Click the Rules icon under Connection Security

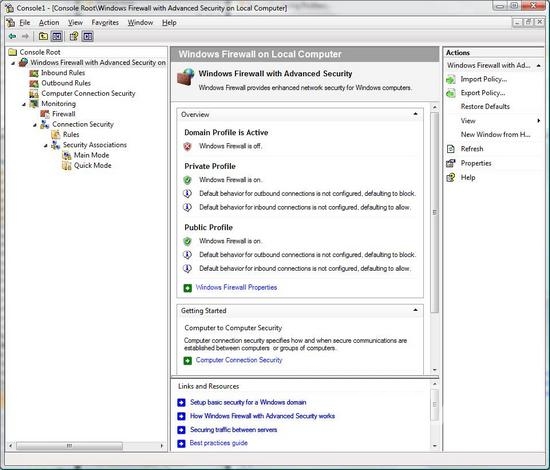tap(55, 135)
